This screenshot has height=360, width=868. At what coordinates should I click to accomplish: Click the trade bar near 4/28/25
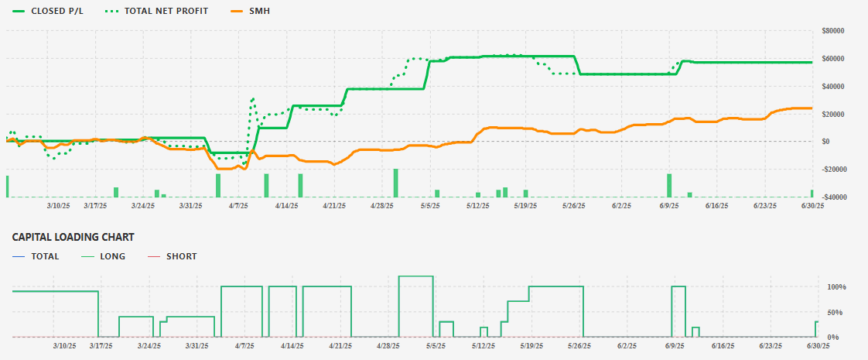pos(396,183)
